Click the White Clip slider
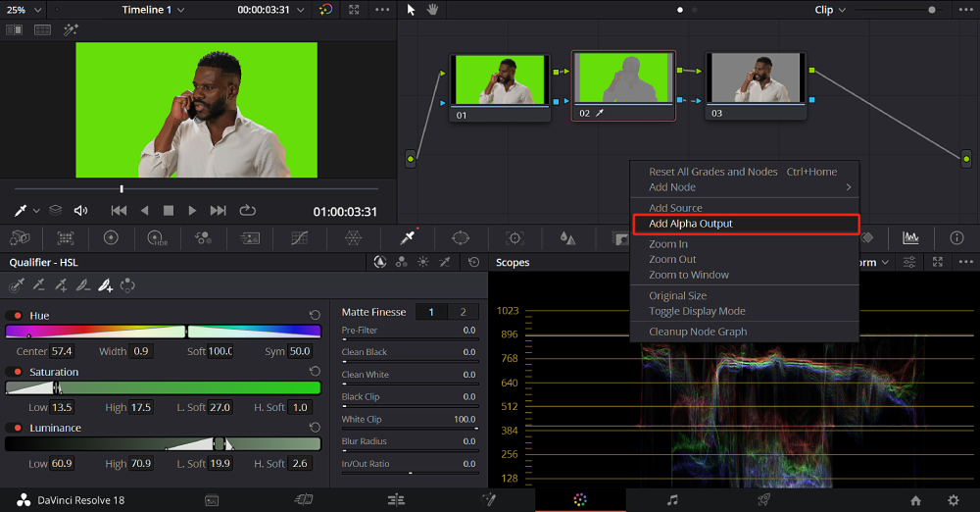This screenshot has height=512, width=980. pos(410,428)
